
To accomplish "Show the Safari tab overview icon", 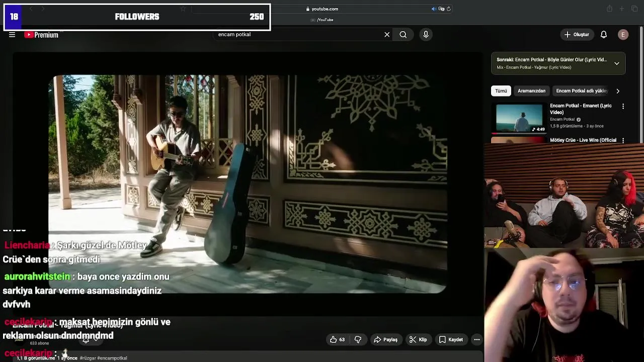I will (x=633, y=9).
